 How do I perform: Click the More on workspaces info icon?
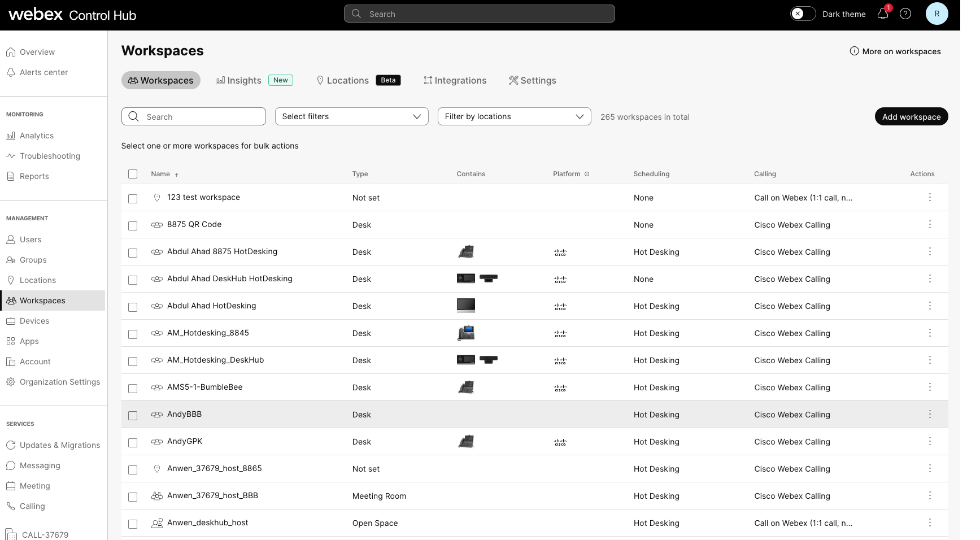click(855, 51)
